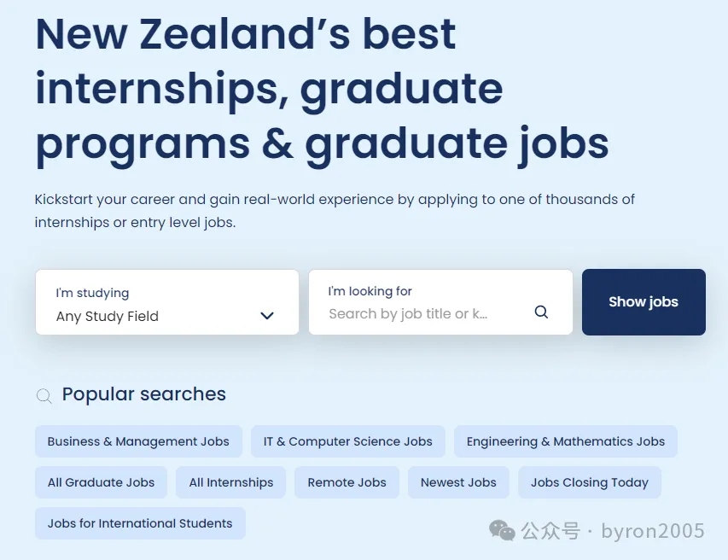The width and height of the screenshot is (728, 560).
Task: Click the I'm looking for label
Action: pyautogui.click(x=370, y=291)
